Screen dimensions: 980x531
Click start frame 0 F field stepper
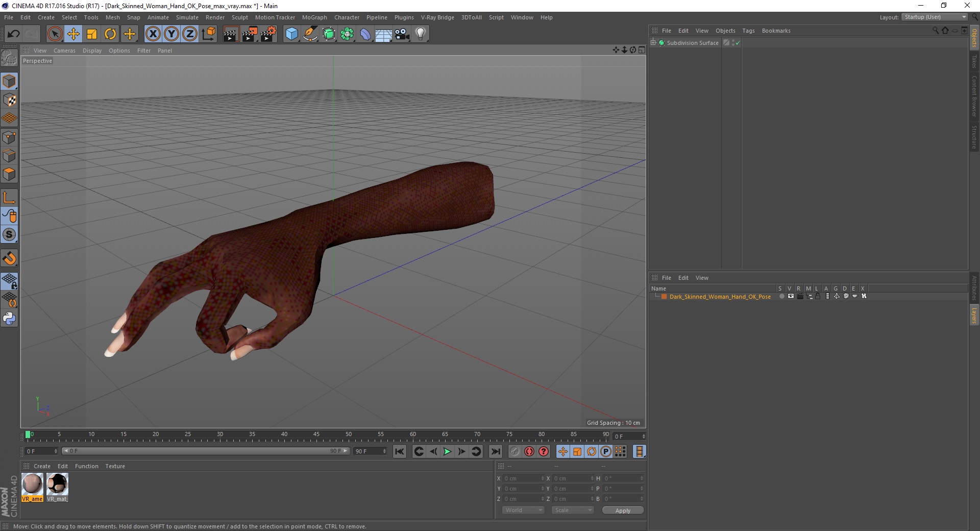pyautogui.click(x=56, y=451)
